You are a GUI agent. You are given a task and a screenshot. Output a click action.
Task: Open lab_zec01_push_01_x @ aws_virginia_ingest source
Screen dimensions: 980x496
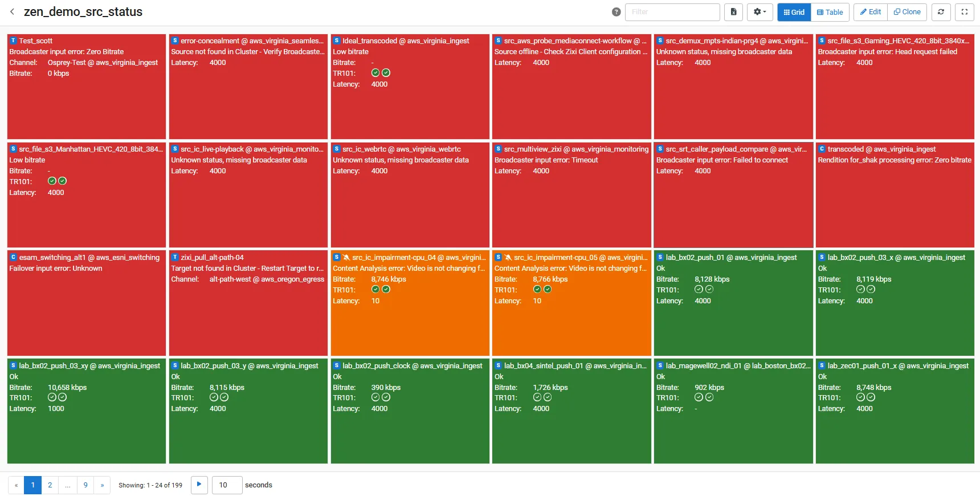(x=898, y=365)
